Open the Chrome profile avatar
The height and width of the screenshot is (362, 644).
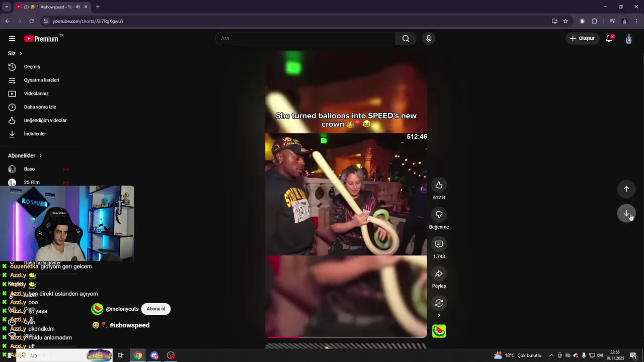(x=624, y=21)
